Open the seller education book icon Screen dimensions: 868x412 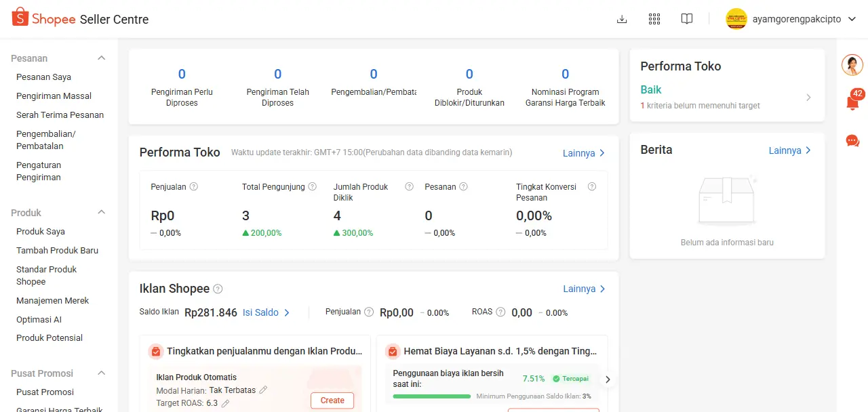click(x=687, y=19)
